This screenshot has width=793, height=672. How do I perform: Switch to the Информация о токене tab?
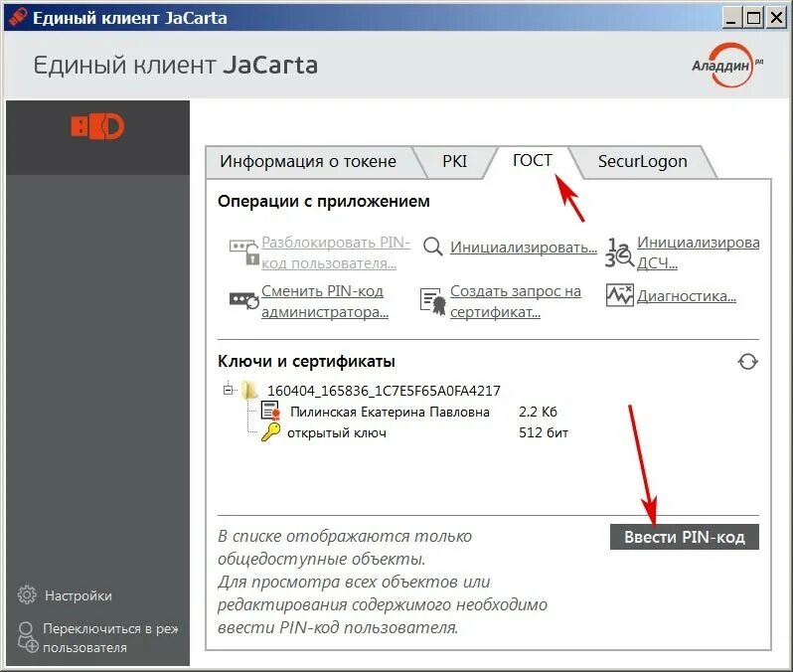(308, 161)
